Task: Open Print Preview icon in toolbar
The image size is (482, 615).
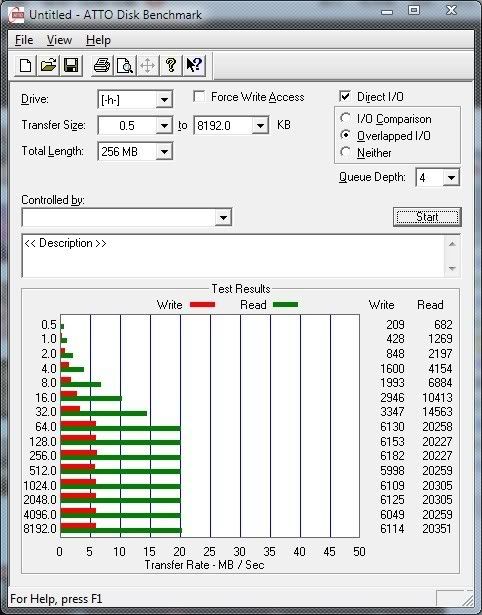Action: [x=125, y=65]
